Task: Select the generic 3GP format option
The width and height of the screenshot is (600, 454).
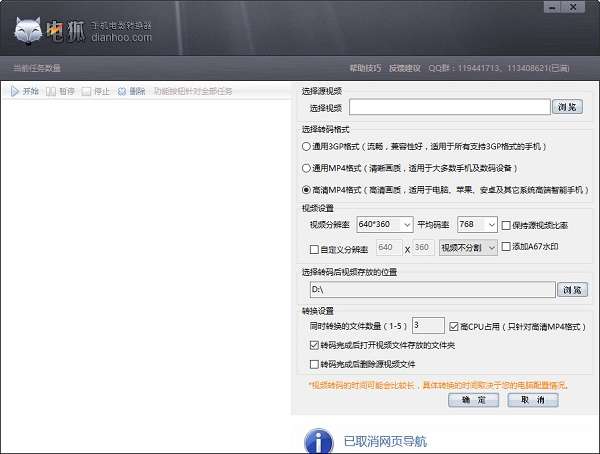Action: coord(306,146)
